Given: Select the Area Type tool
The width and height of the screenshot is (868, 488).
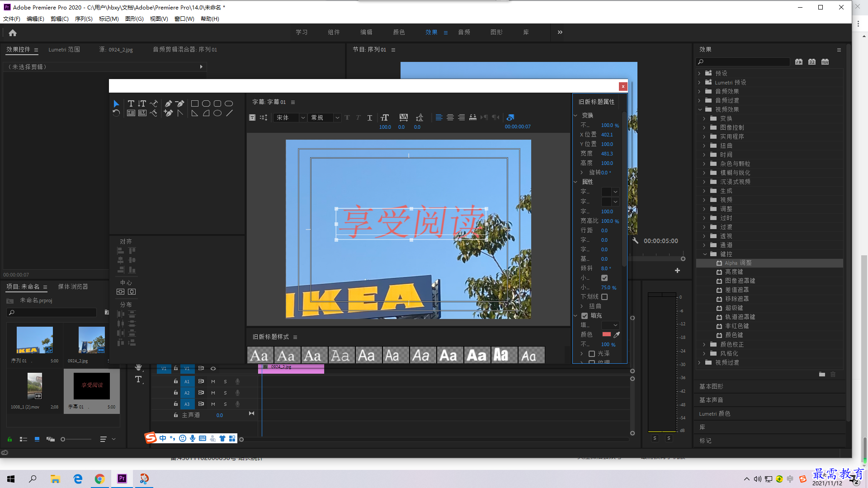Looking at the screenshot, I should pyautogui.click(x=131, y=113).
